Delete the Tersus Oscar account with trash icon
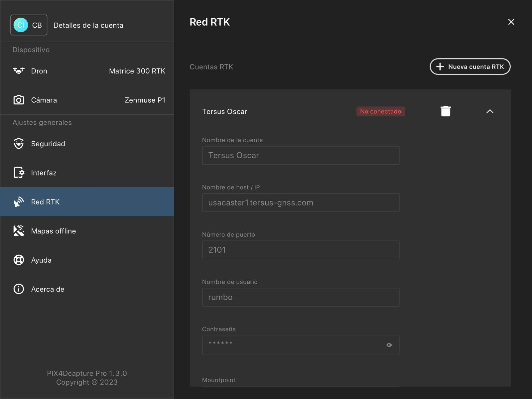The image size is (532, 399). pos(446,111)
